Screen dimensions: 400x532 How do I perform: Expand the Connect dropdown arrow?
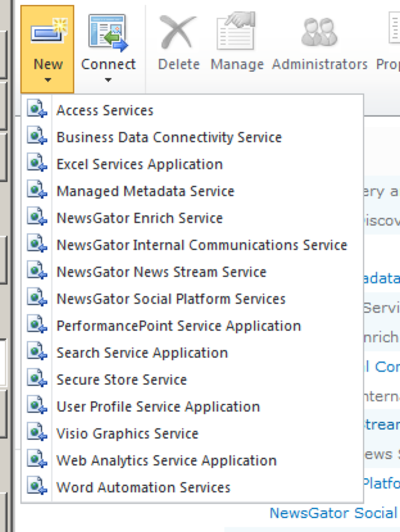108,80
